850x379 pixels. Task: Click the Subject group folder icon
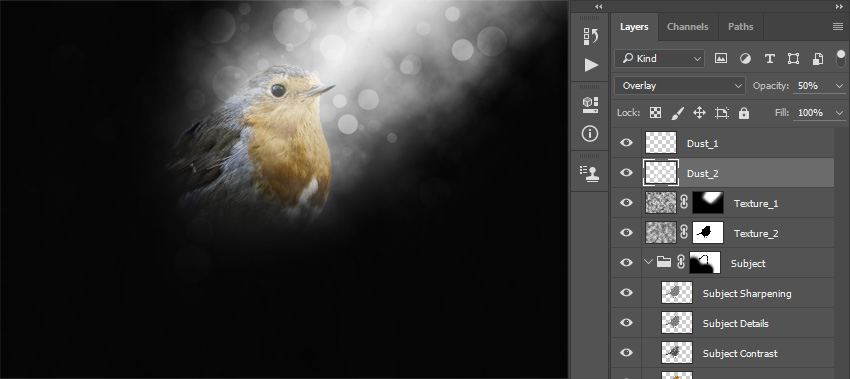664,262
